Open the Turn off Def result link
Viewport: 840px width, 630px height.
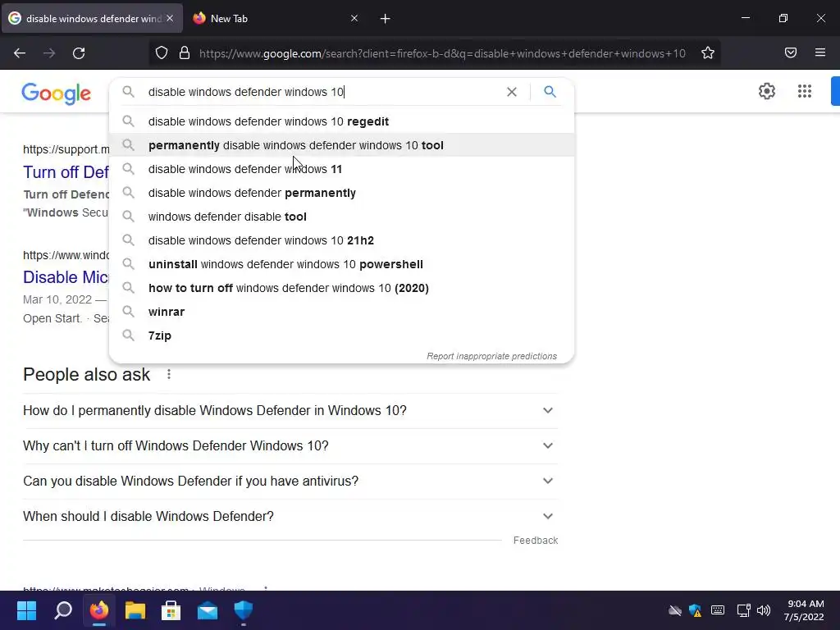66,172
